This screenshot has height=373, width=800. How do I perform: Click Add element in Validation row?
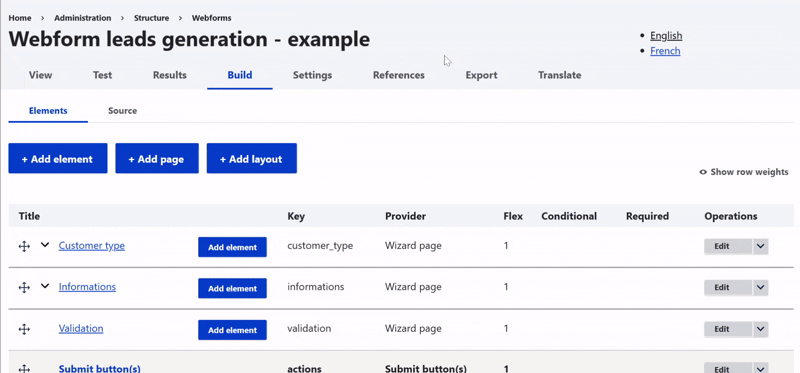(232, 330)
